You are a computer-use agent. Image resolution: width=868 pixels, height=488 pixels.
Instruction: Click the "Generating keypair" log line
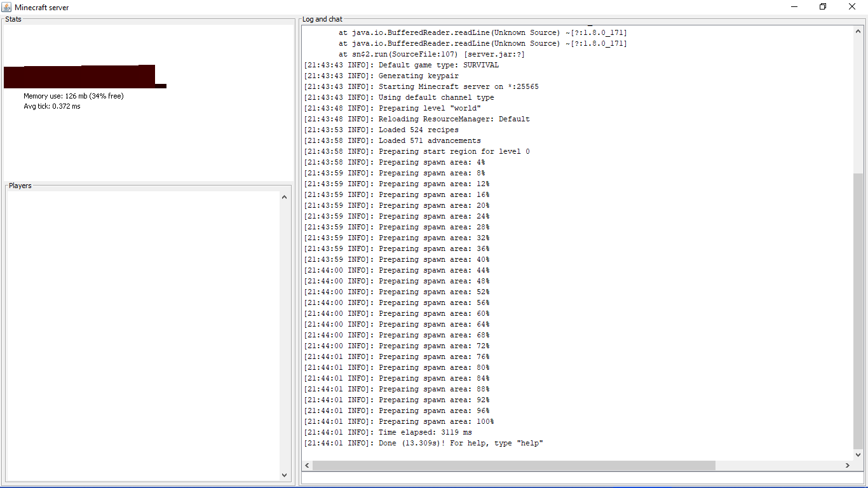(x=381, y=76)
